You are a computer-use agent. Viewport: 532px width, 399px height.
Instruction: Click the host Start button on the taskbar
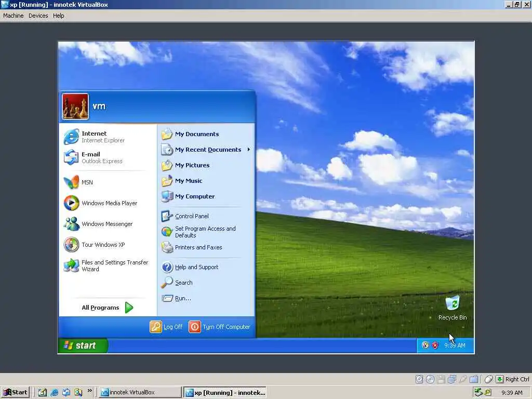(x=15, y=392)
